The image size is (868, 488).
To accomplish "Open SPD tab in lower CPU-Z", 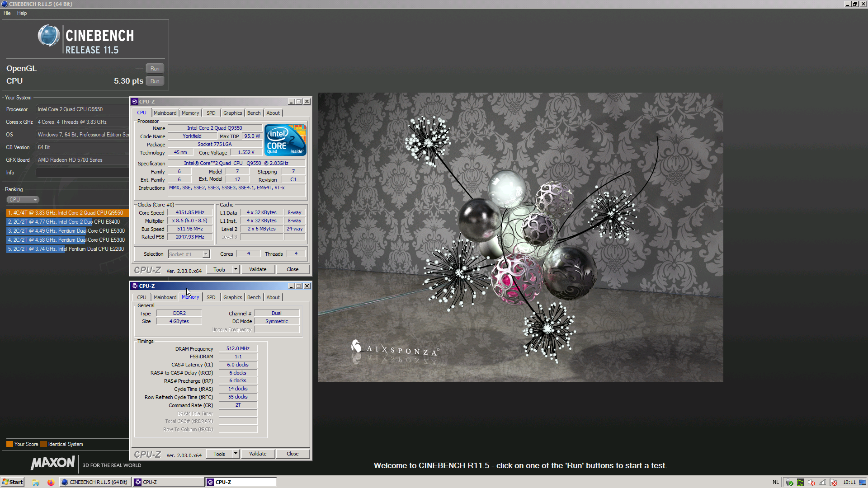I will tap(211, 297).
